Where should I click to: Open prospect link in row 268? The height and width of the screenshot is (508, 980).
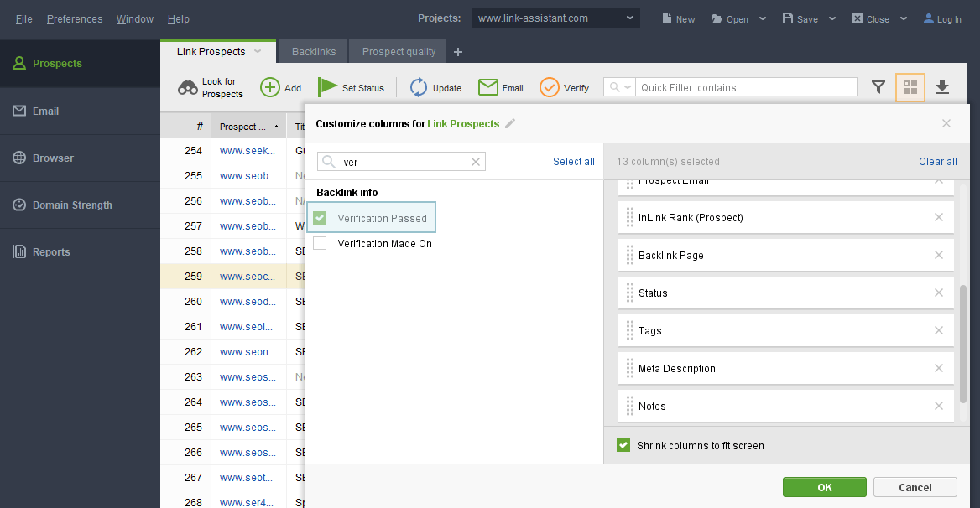[x=246, y=502]
